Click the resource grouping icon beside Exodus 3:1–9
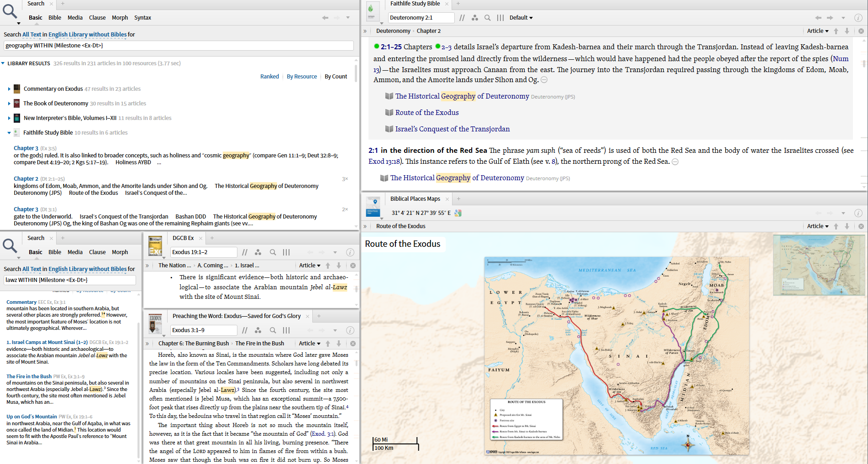Viewport: 868px width, 464px height. 258,330
